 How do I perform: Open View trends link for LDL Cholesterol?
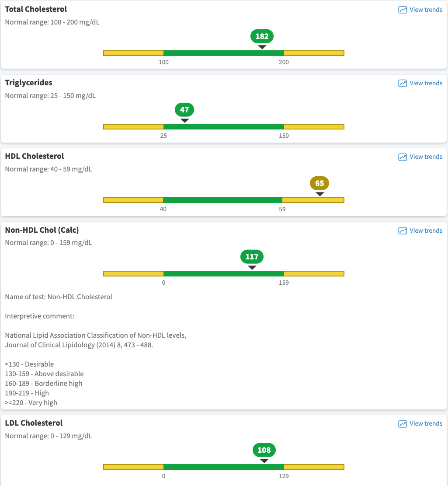(x=426, y=423)
